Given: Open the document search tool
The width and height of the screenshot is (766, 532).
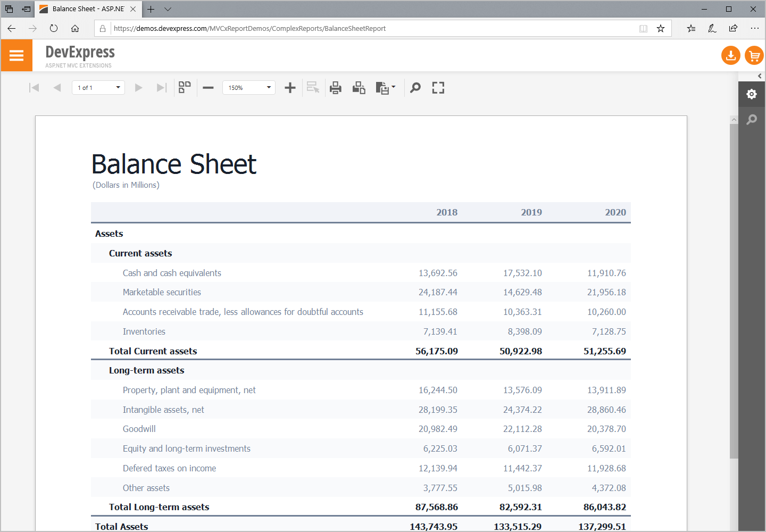Looking at the screenshot, I should click(415, 87).
